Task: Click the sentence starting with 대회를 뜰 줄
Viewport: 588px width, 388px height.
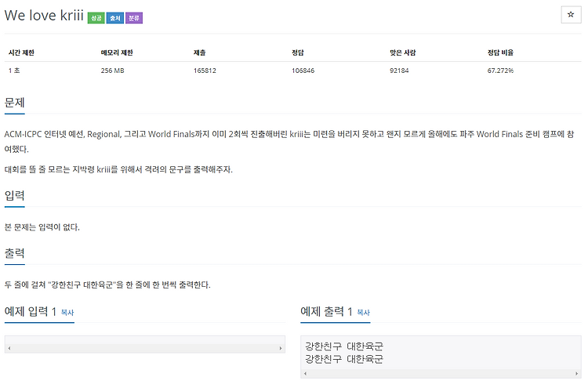Action: coord(118,169)
